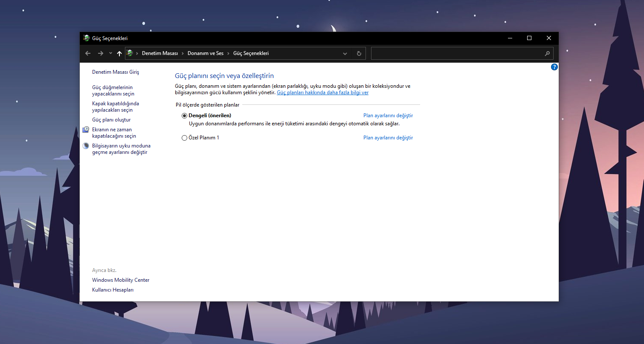Open Denetim Masası Giriş link
644x344 pixels.
[116, 72]
